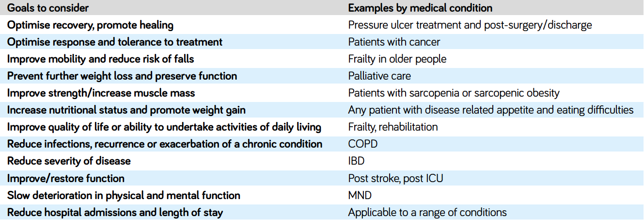
Task: Select 'Improve/restore function' goal text
Action: coord(66,178)
